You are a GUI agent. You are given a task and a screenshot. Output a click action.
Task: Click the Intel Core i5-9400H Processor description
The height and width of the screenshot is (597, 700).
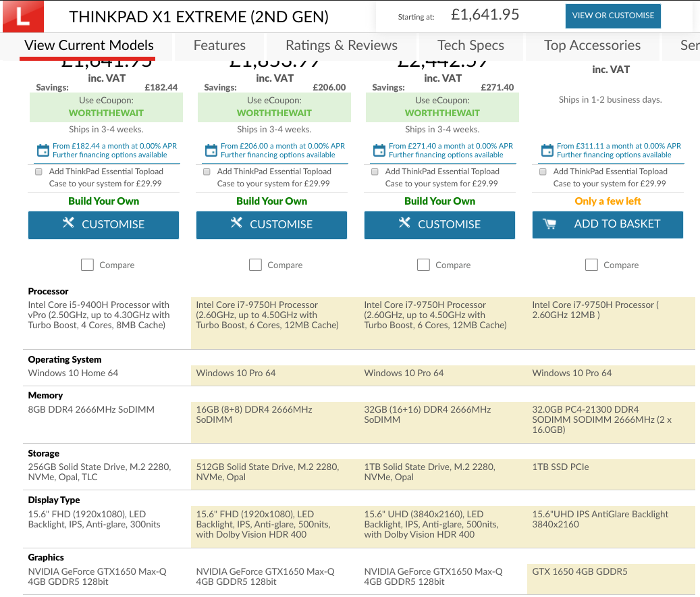(99, 315)
